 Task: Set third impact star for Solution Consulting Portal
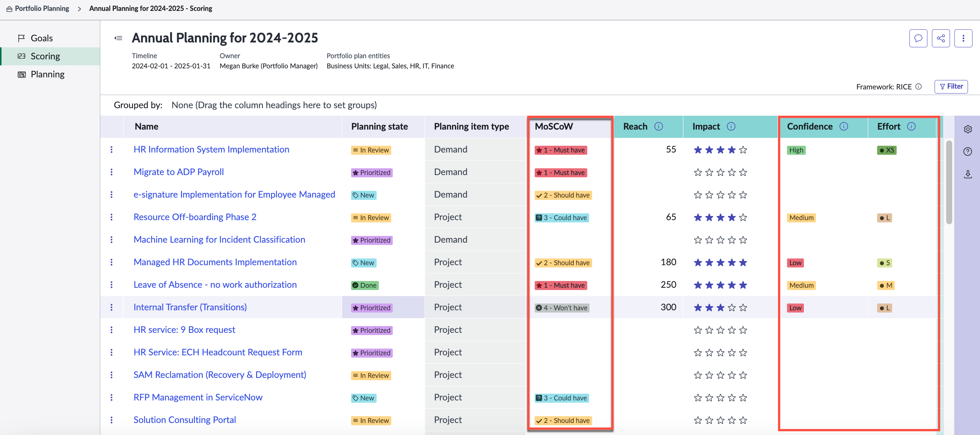pos(720,420)
